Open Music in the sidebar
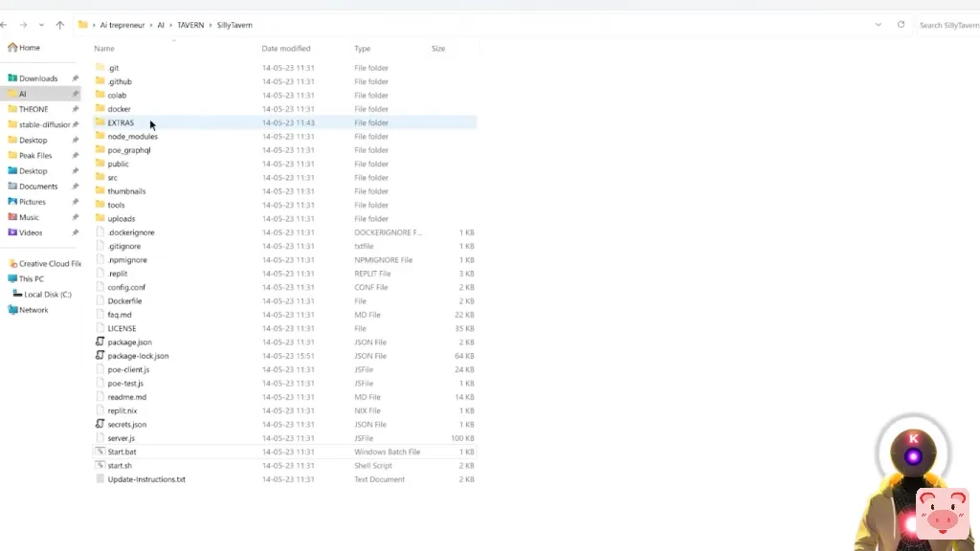 pos(23,217)
